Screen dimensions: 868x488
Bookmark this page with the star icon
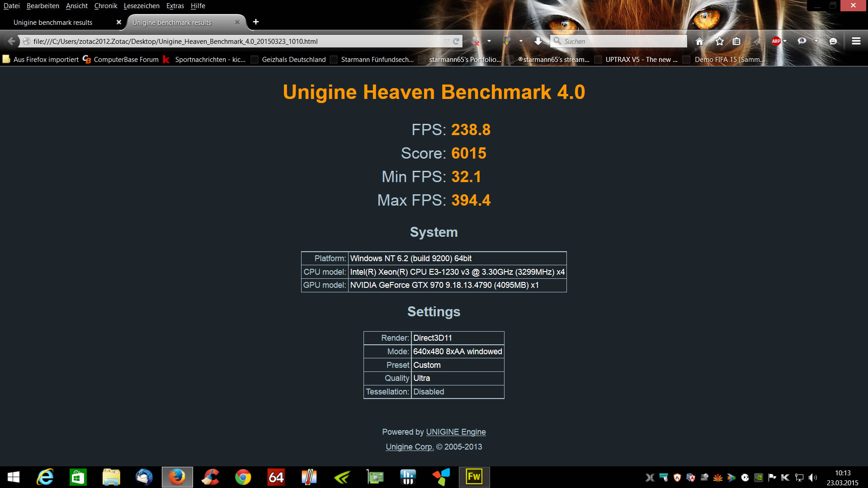point(719,42)
